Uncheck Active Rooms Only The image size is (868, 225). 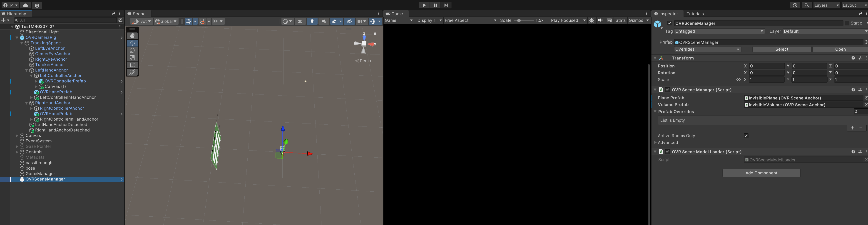pyautogui.click(x=746, y=136)
